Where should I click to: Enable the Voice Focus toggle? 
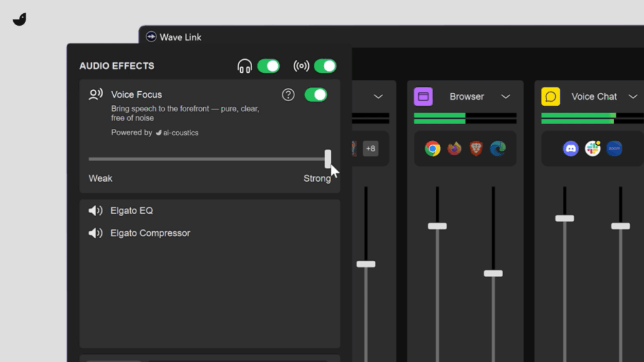316,94
